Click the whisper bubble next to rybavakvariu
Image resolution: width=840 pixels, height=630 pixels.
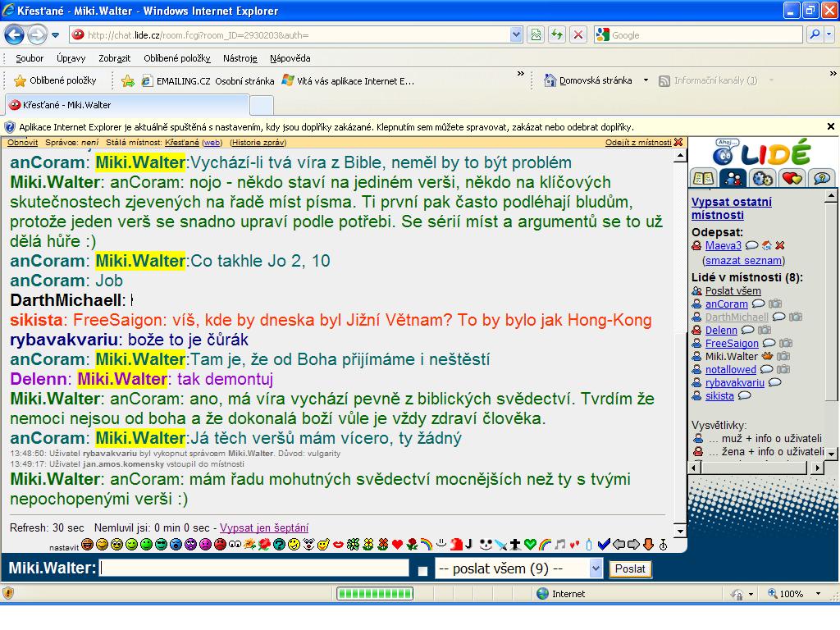click(x=774, y=382)
